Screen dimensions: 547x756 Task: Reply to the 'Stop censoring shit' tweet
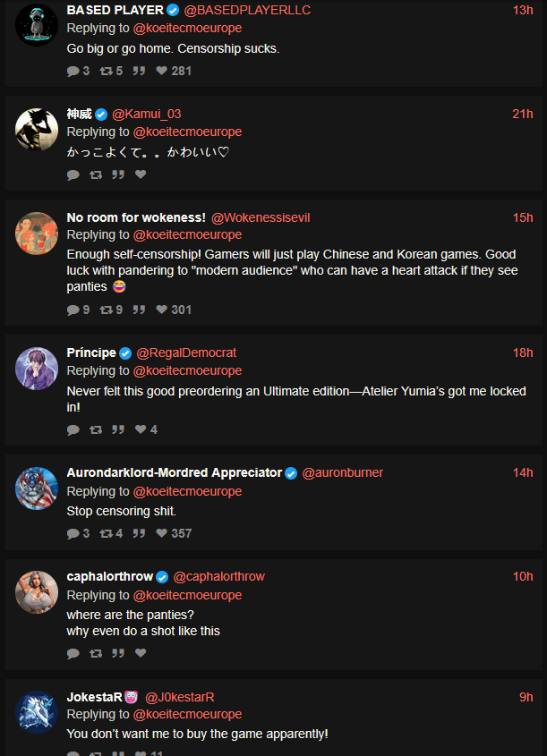[73, 533]
